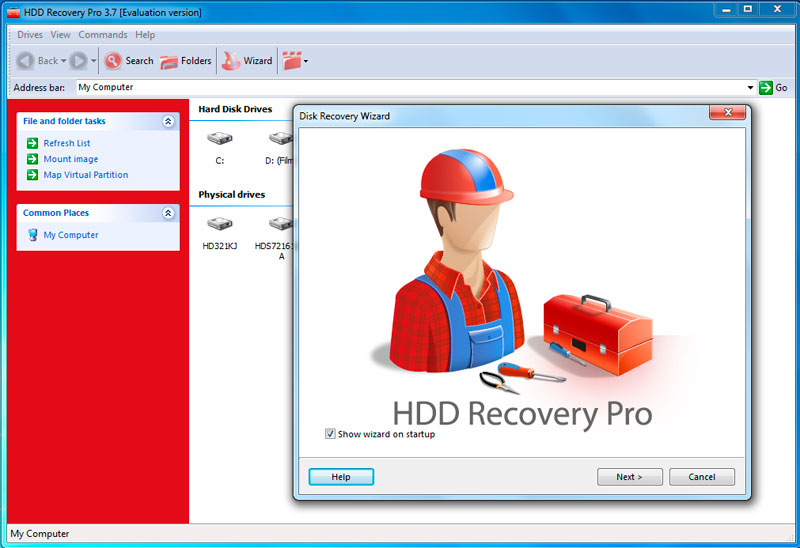Click the HD321KJ drive label
The width and height of the screenshot is (800, 548).
[x=220, y=246]
